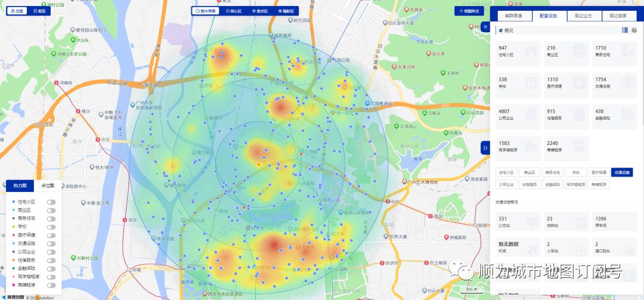Toggle the 公司企业 layer switch
644x300 pixels.
pos(51,252)
